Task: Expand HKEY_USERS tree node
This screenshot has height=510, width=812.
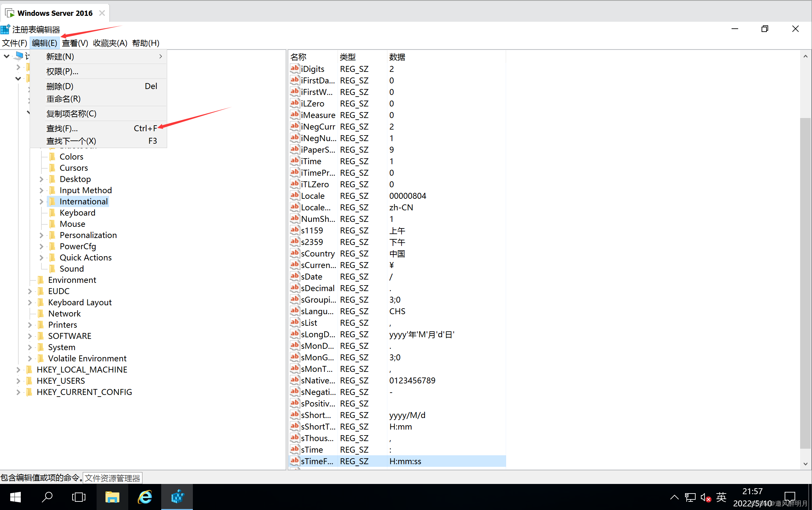Action: coord(17,381)
